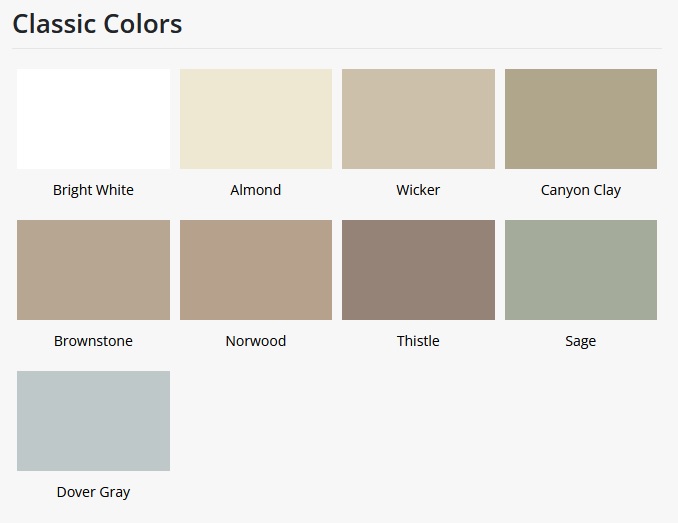
Task: Choose the Wicker color swatch
Action: click(418, 119)
